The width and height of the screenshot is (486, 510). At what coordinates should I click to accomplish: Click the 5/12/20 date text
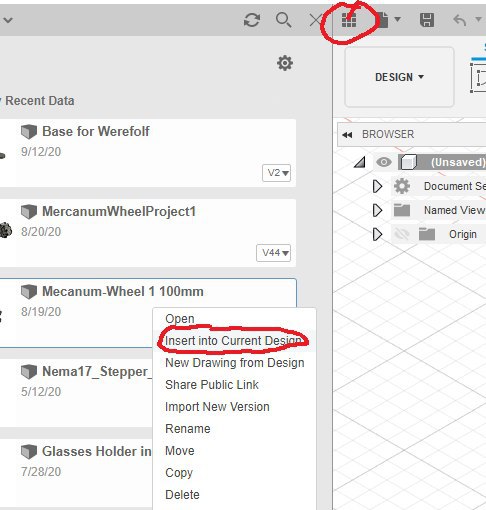[41, 392]
